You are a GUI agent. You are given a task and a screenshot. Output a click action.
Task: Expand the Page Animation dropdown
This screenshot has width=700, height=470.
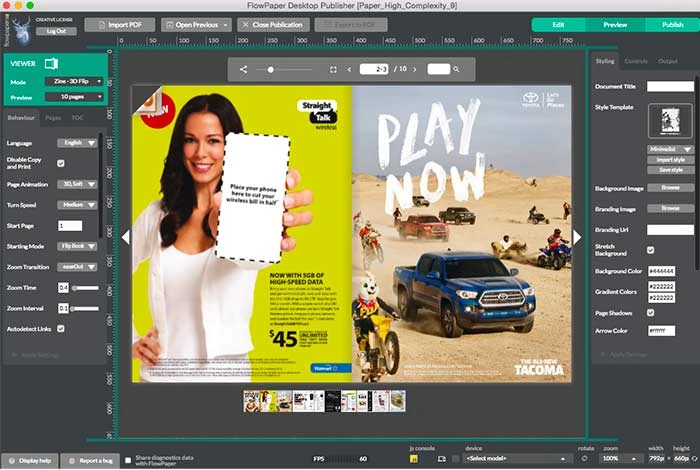77,184
